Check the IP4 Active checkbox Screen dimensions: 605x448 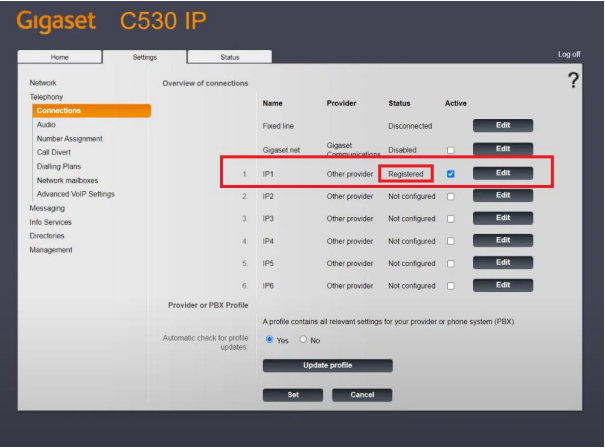pos(450,241)
